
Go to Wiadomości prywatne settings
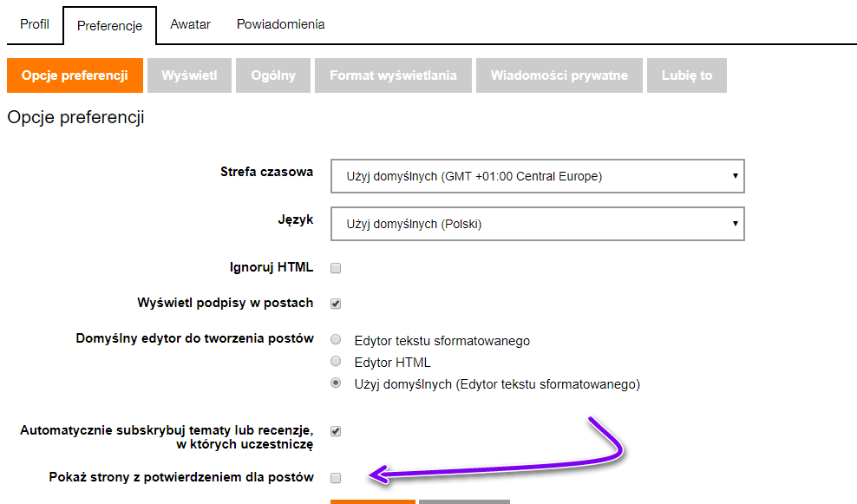[559, 75]
